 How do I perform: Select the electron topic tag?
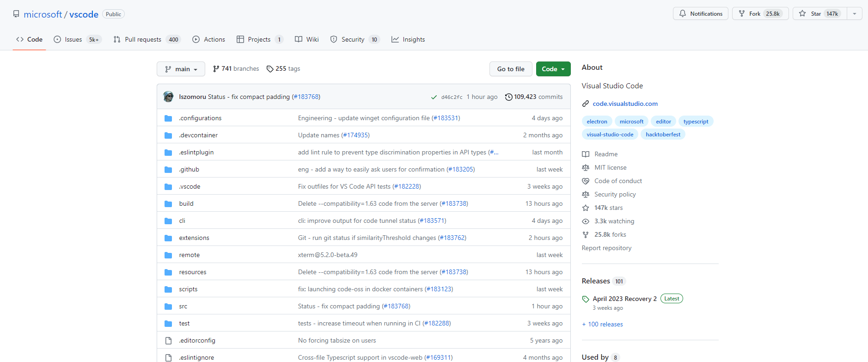pyautogui.click(x=597, y=122)
